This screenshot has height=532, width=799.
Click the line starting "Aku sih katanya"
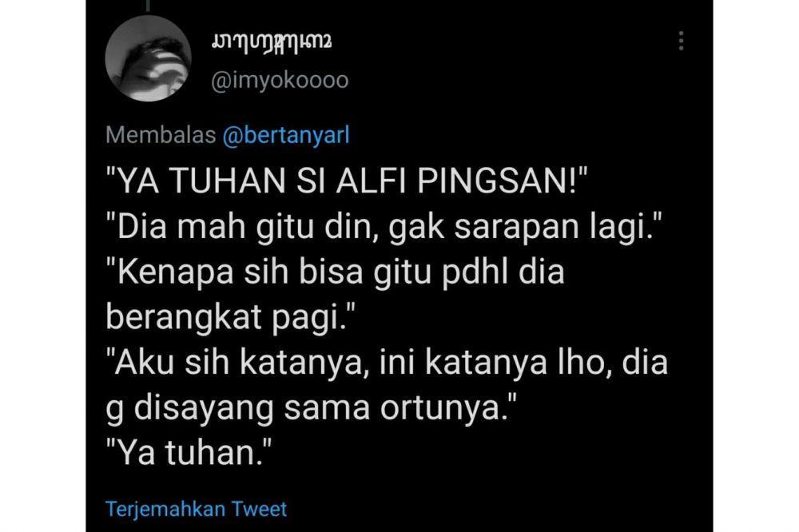(387, 363)
